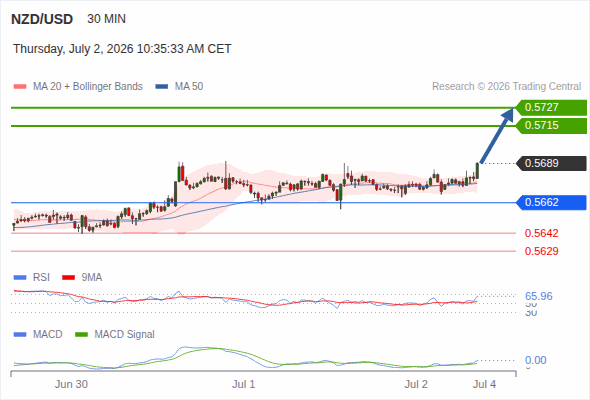Click the 0.5689 current price label
The image size is (590, 400).
click(x=551, y=163)
